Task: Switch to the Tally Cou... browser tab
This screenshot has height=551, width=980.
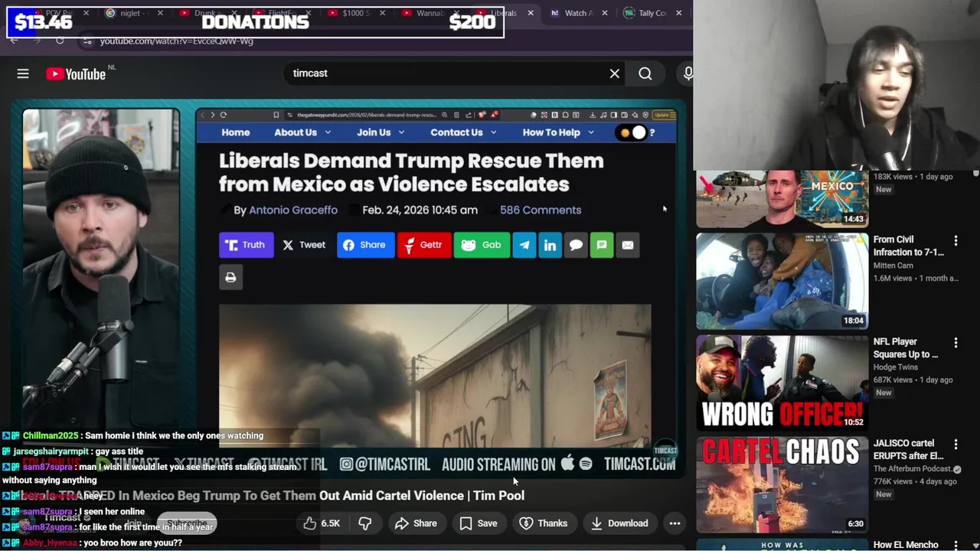Action: tap(651, 13)
